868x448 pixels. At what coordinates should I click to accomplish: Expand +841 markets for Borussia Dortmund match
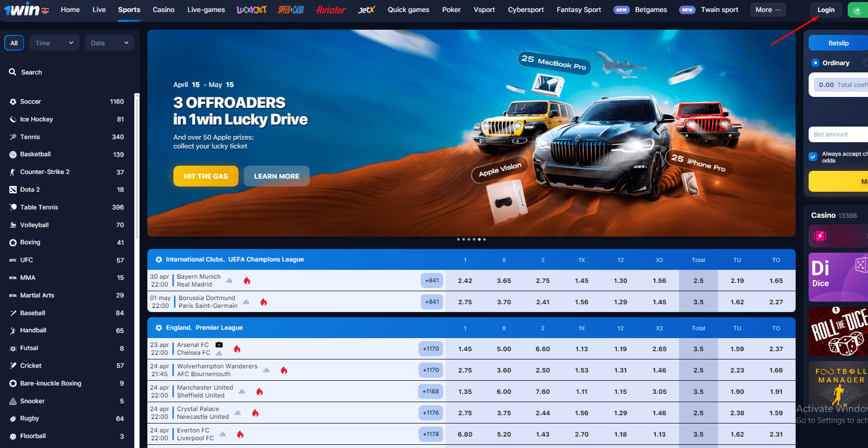pyautogui.click(x=432, y=302)
